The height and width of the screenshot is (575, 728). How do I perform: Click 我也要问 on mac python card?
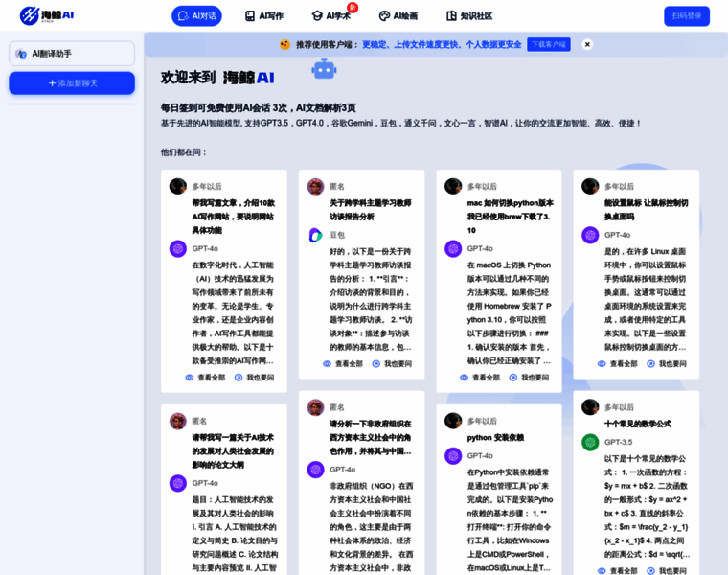pos(529,378)
